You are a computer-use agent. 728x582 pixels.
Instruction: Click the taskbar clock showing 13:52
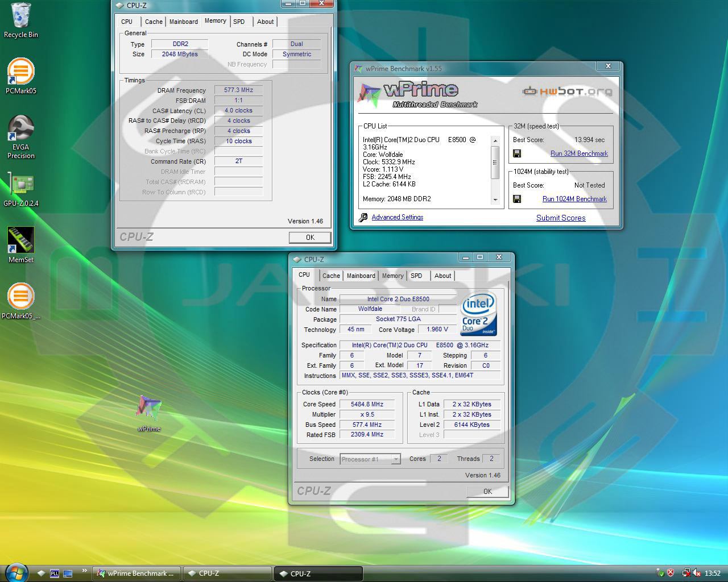coord(713,573)
